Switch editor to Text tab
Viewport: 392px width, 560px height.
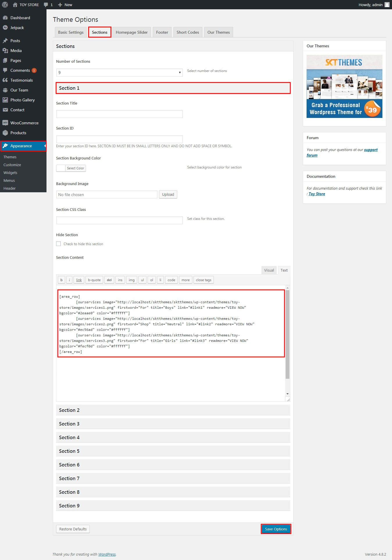pos(284,270)
